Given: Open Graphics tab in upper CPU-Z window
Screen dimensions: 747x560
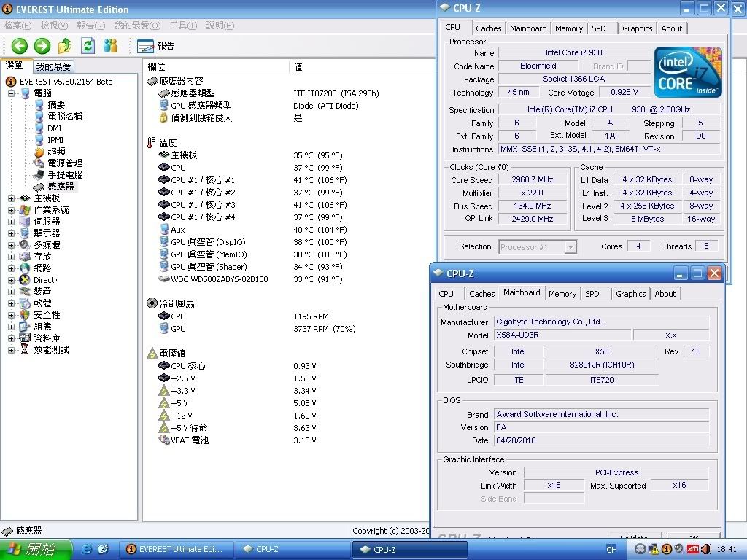Looking at the screenshot, I should point(637,28).
